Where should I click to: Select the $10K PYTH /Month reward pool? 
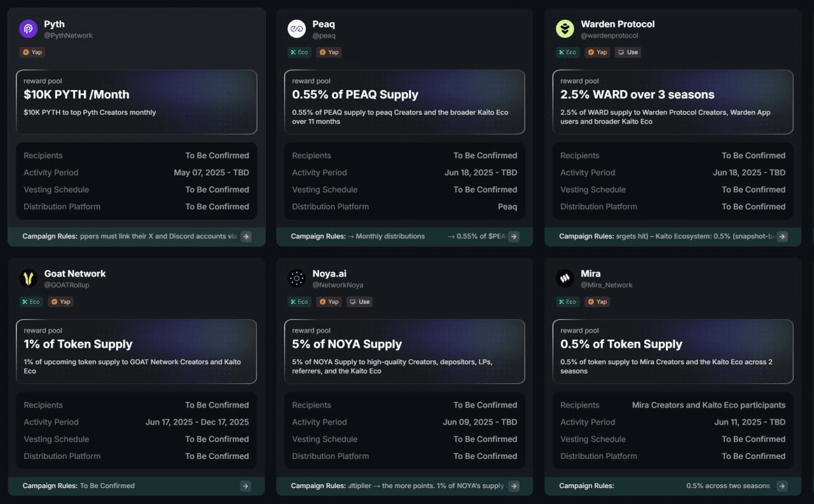(137, 102)
